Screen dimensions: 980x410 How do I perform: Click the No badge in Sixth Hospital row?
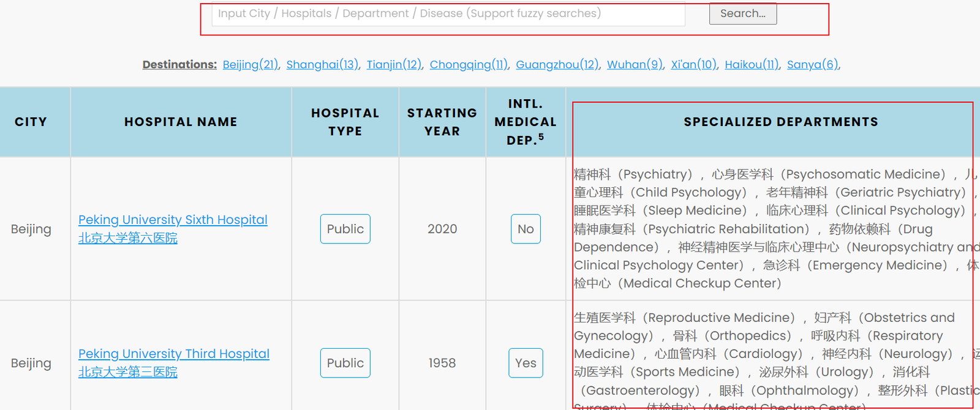[526, 229]
